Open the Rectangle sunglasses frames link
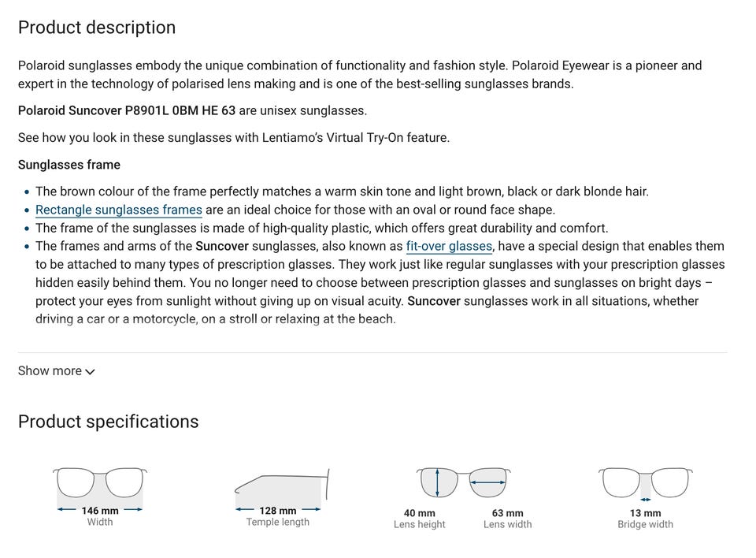756x558 pixels. 119,210
